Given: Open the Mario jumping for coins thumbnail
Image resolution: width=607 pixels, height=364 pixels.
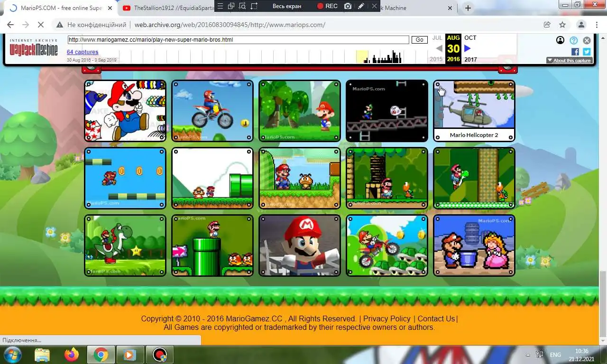Looking at the screenshot, I should click(125, 178).
